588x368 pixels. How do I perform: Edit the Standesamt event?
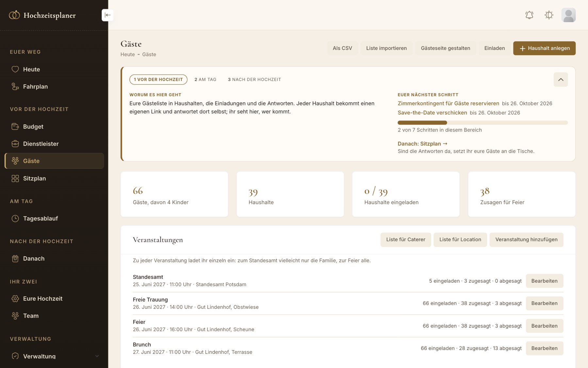pos(544,281)
